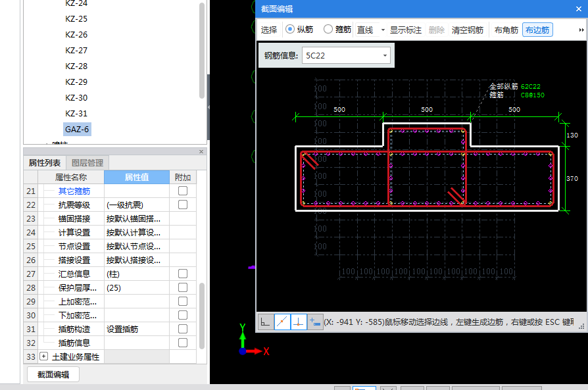Click the 属性名称 column header
The height and width of the screenshot is (390, 588).
(x=71, y=178)
